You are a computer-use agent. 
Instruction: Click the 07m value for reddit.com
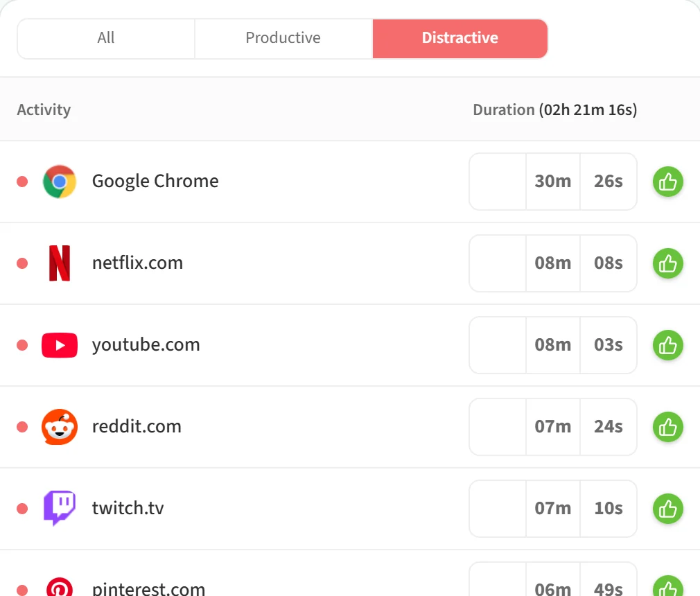tap(553, 426)
